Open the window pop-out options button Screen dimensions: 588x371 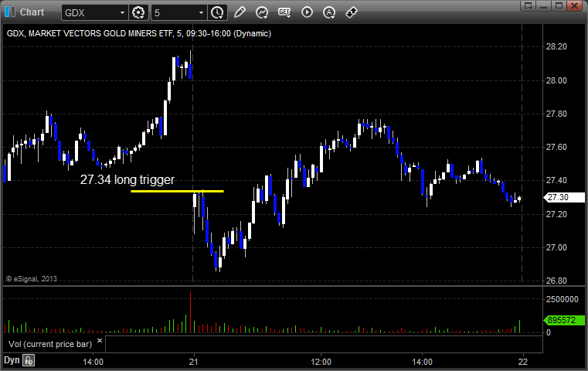[529, 5]
